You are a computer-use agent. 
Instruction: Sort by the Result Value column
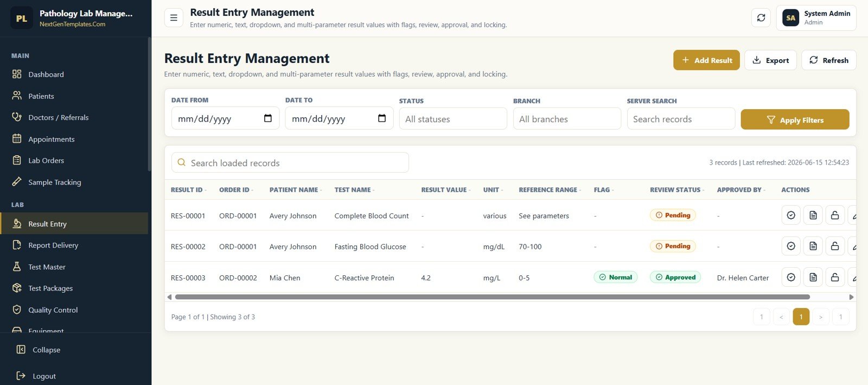point(446,190)
